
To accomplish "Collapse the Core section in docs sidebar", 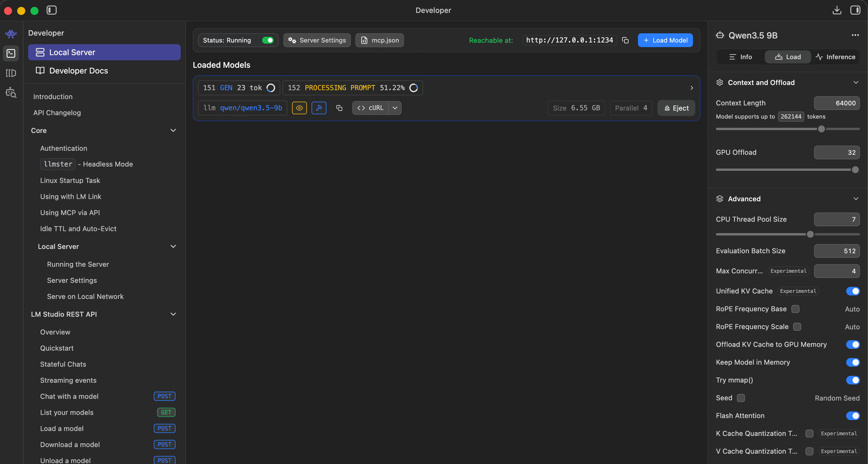I will (173, 130).
